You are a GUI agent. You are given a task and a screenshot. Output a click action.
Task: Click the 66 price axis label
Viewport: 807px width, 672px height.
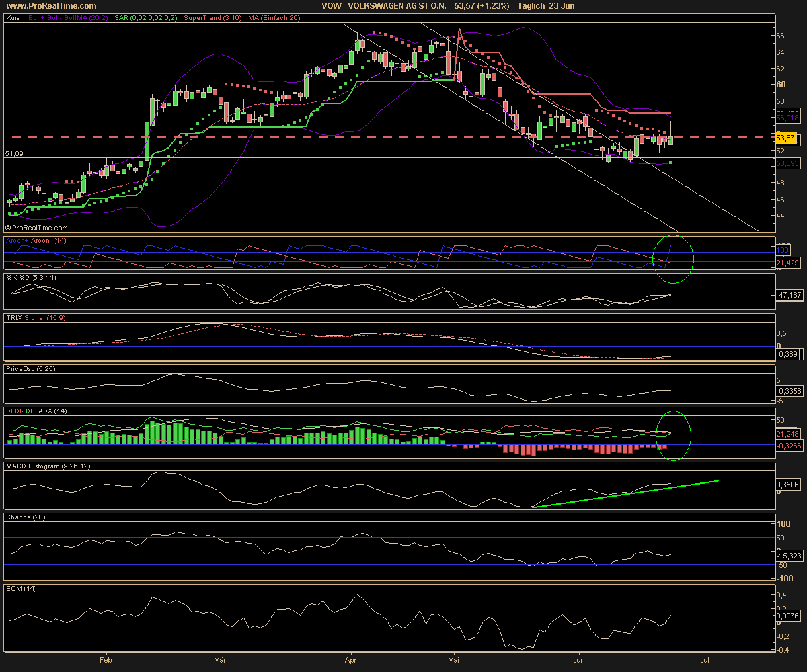781,36
